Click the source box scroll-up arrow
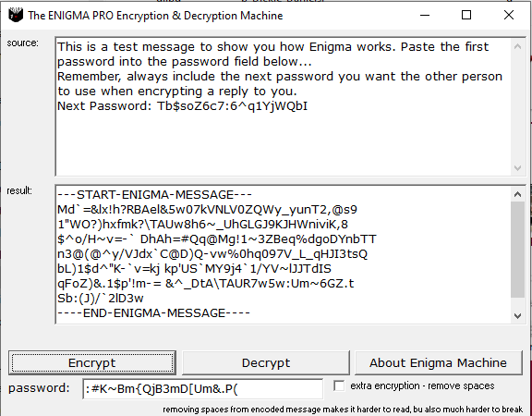This screenshot has height=416, width=532. [517, 46]
